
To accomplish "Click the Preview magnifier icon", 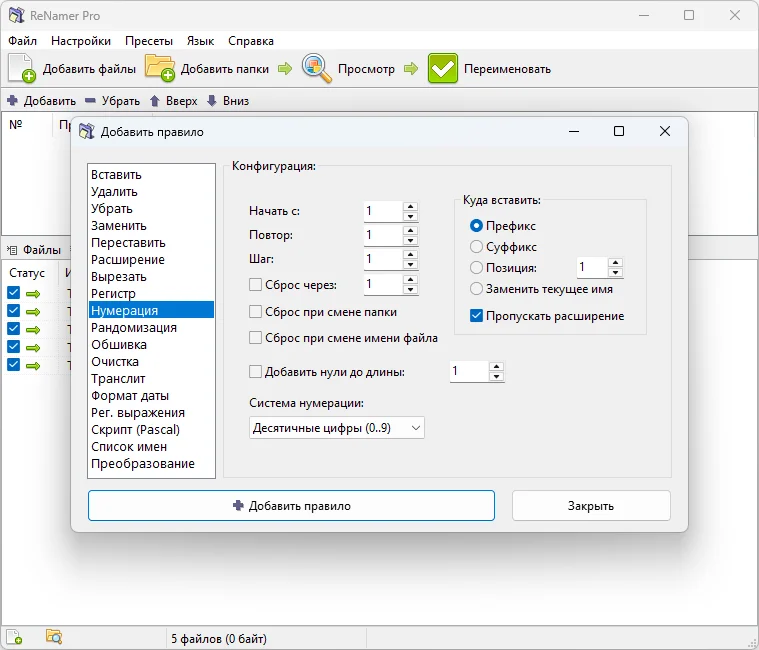I will tap(317, 68).
